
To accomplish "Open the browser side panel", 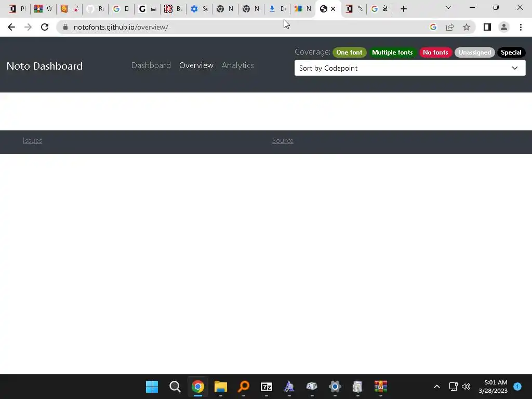I will click(x=487, y=27).
